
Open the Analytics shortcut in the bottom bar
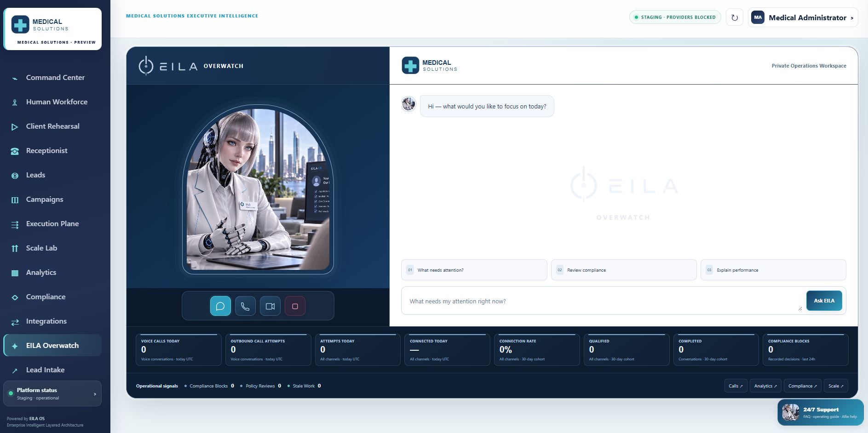point(765,386)
